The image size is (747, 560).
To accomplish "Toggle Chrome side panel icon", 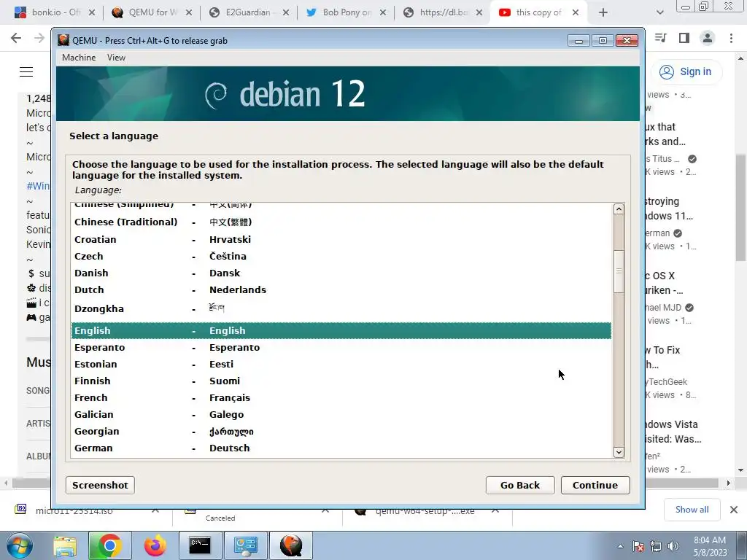I will tap(684, 38).
